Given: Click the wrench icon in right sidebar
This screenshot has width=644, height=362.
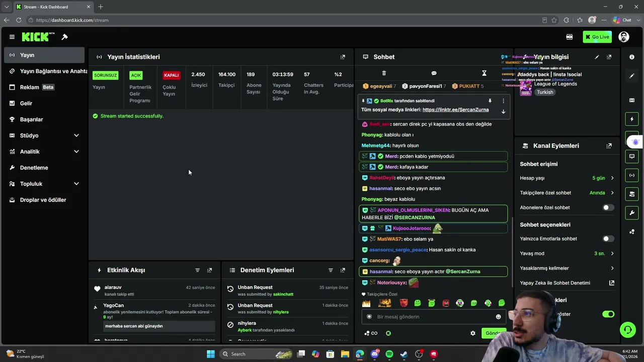Looking at the screenshot, I should click(x=632, y=213).
